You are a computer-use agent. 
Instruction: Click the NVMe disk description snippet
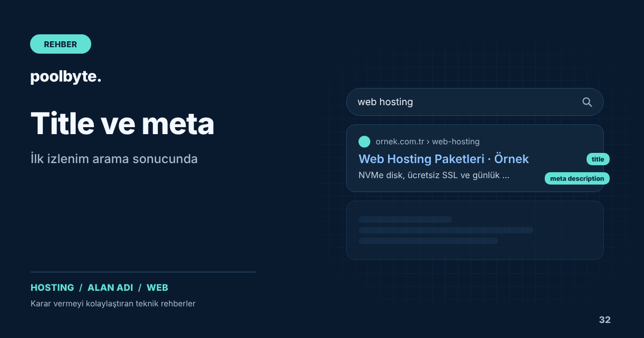point(434,175)
